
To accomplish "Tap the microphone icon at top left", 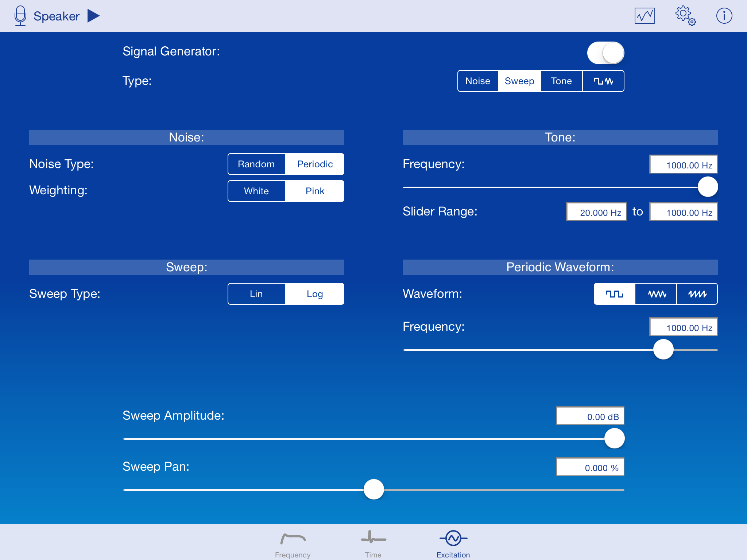I will 20,16.
